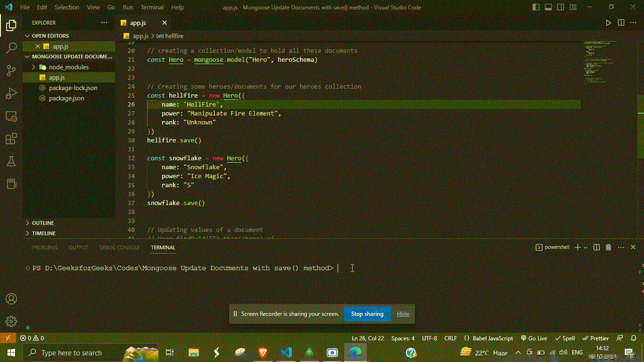This screenshot has width=644, height=362.
Task: Switch to the Debug Console tab
Action: (x=119, y=247)
